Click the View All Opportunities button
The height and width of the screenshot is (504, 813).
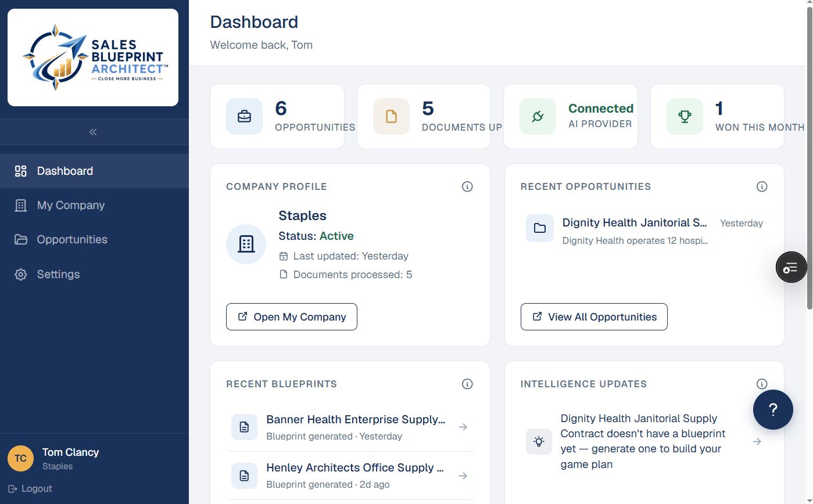click(594, 316)
